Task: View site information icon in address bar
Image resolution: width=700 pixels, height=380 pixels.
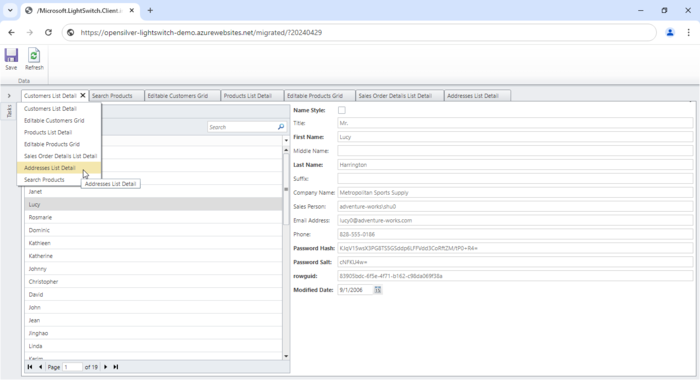Action: 71,33
